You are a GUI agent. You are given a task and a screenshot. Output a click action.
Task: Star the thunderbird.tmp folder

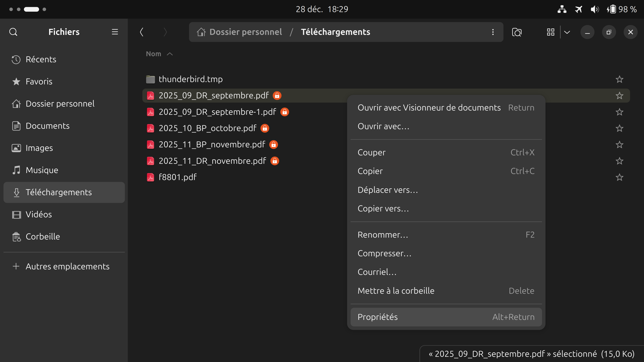619,79
